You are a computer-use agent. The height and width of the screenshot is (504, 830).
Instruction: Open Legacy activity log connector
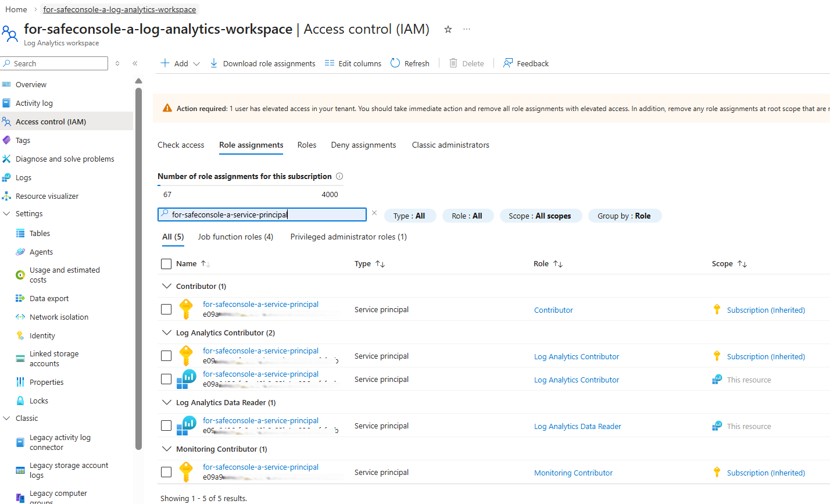tap(60, 442)
